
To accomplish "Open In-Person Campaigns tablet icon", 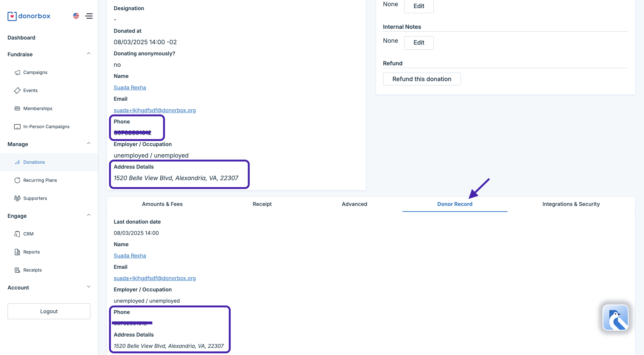I will (x=17, y=127).
